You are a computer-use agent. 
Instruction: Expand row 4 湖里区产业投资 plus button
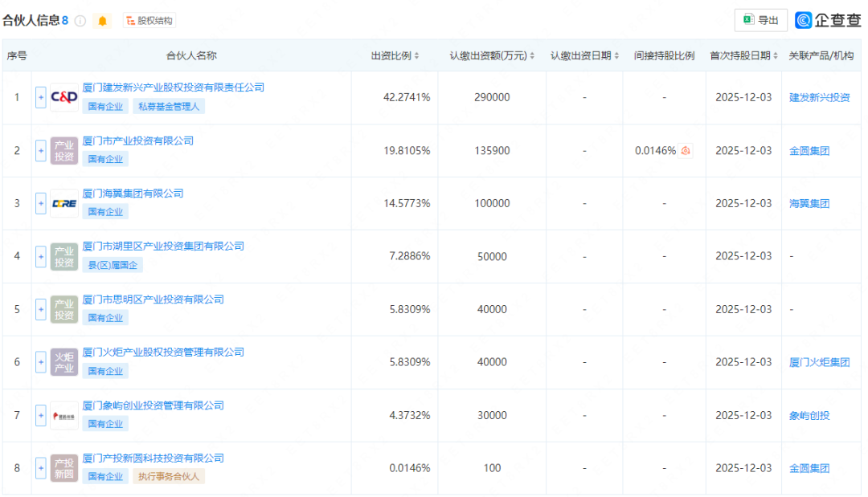pyautogui.click(x=40, y=256)
